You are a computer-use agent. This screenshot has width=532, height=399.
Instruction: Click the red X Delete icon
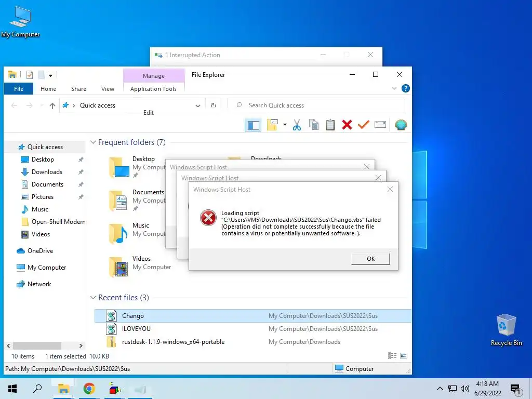point(347,125)
